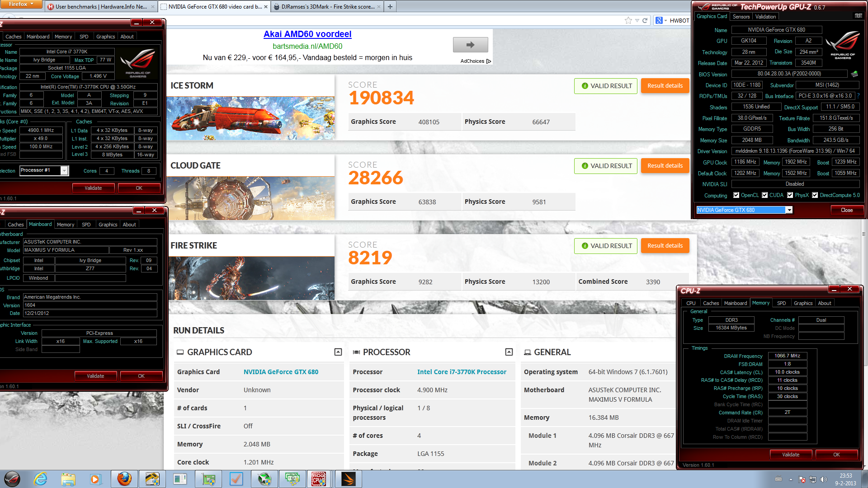The height and width of the screenshot is (488, 868).
Task: Open the bookmark history dropdown arrow
Action: pyautogui.click(x=637, y=20)
